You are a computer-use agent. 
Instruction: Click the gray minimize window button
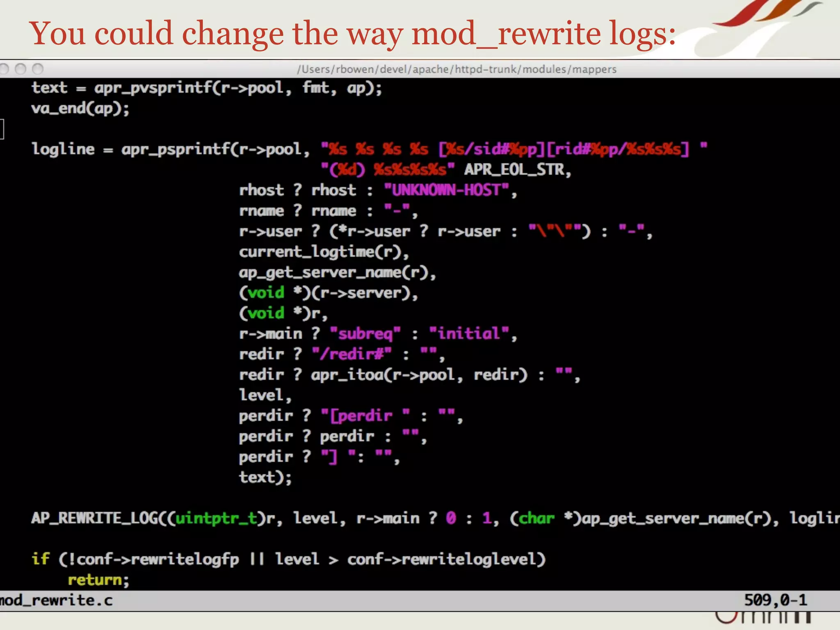[21, 69]
